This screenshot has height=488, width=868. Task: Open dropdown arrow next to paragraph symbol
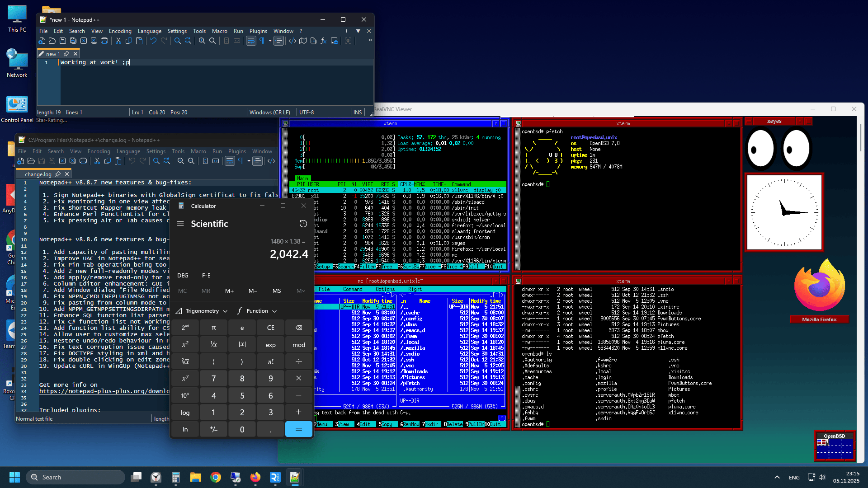270,41
